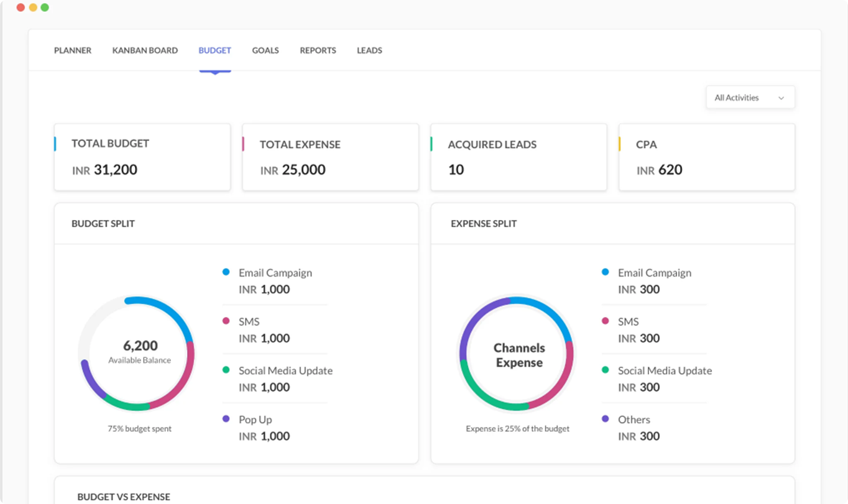Select the Budget tab

coord(214,50)
